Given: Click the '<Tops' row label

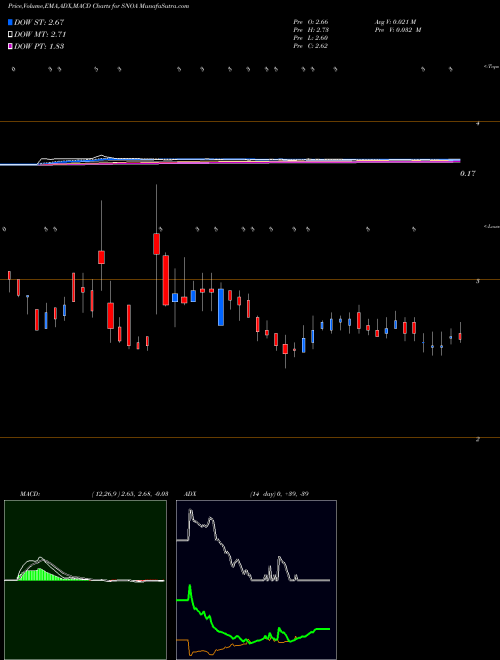Looking at the screenshot, I should [492, 67].
